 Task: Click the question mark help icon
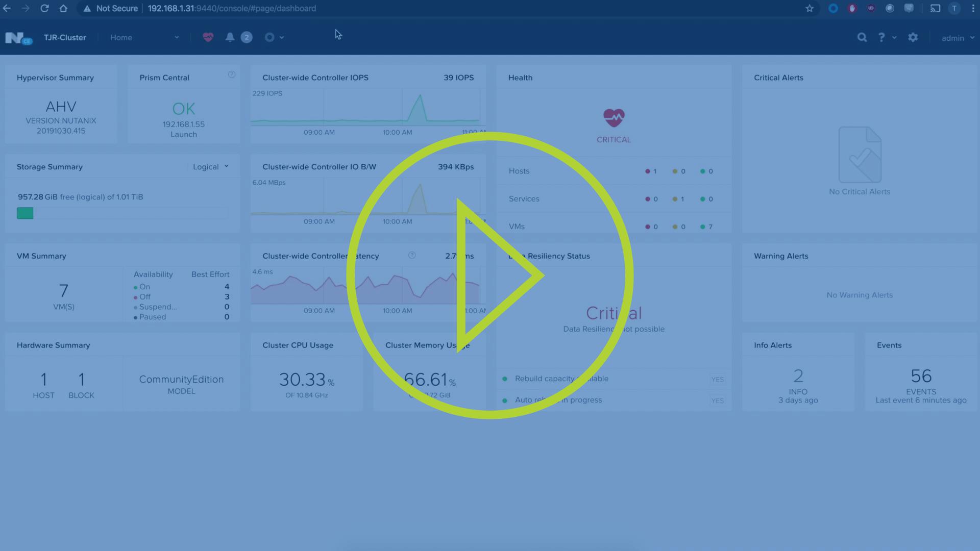pos(881,37)
